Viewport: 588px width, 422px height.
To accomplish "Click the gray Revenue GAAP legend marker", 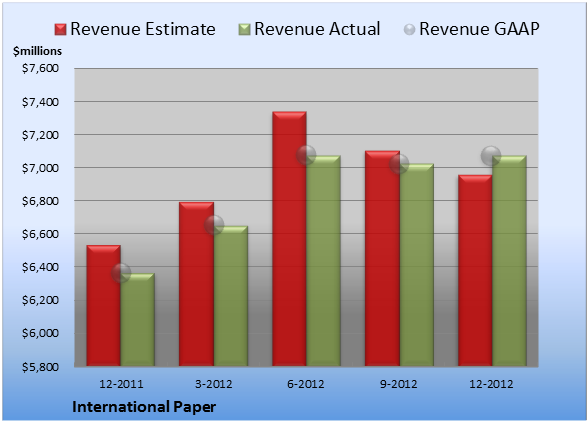I will (409, 30).
